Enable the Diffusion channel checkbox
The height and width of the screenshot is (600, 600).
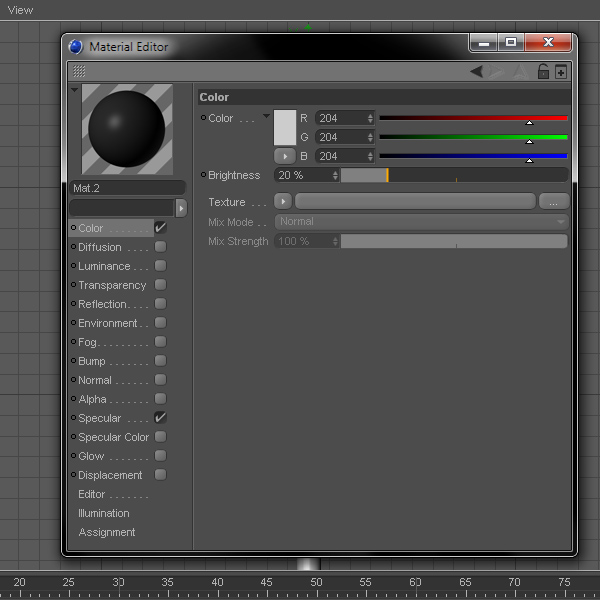(160, 246)
